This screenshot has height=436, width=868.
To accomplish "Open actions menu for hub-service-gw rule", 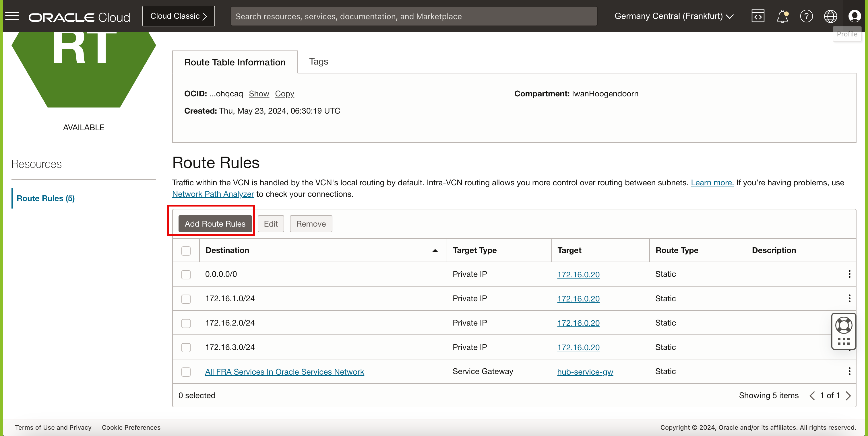I will pos(849,371).
